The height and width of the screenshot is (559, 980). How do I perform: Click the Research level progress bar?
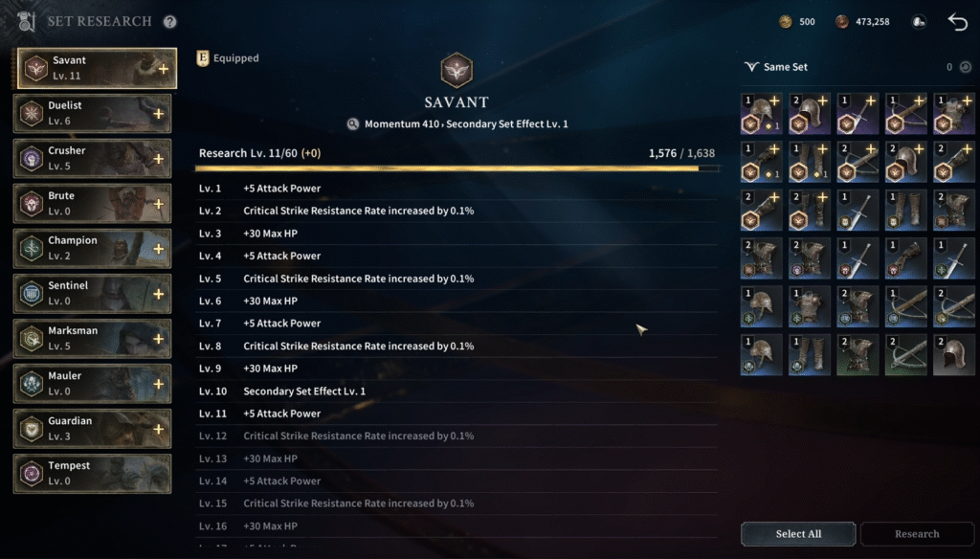[457, 168]
